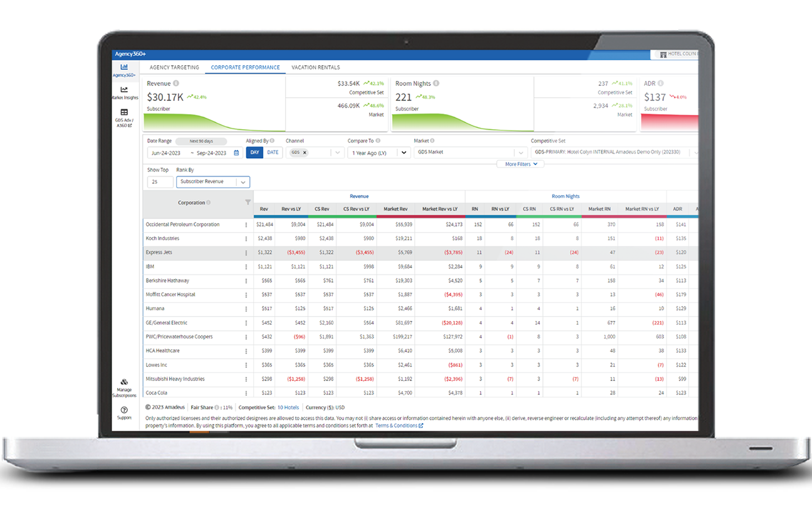Viewport: 812px width, 506px height.
Task: Expand More Filters
Action: point(521,164)
